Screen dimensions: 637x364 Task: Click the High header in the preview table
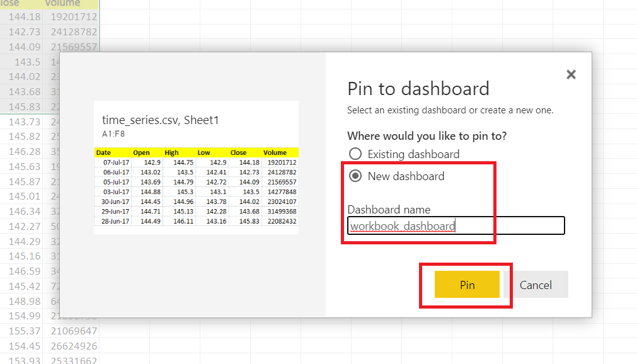[x=170, y=152]
